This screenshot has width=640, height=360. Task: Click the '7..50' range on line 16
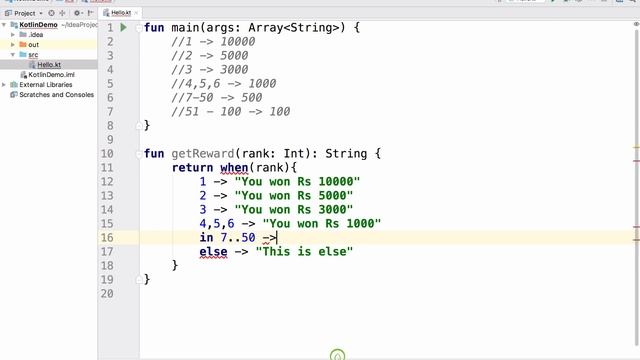pyautogui.click(x=238, y=238)
